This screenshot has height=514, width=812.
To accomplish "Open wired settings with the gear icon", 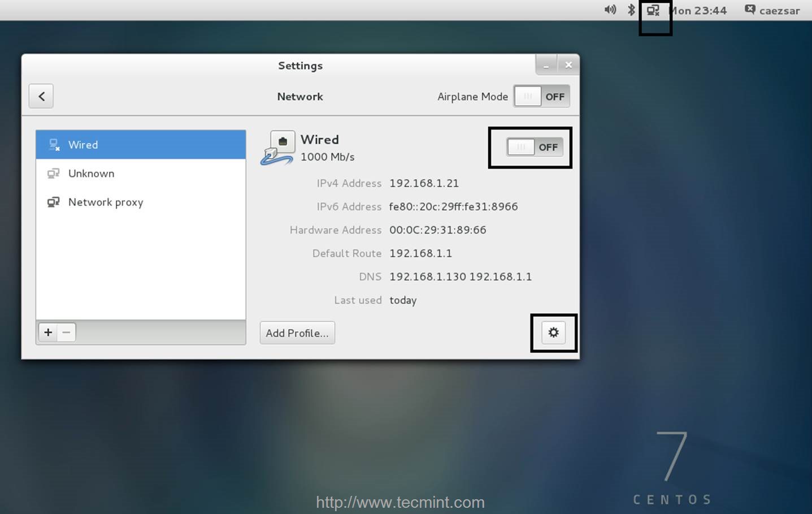I will coord(554,332).
